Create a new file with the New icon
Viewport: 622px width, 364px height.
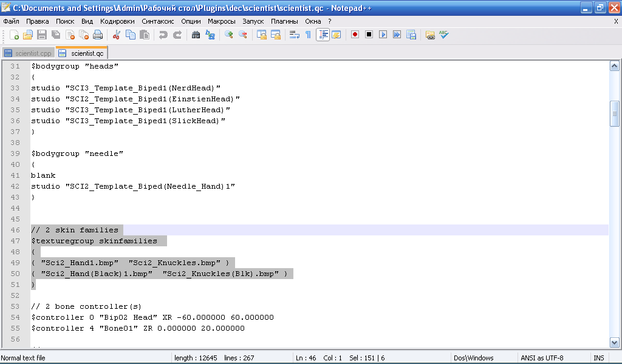14,35
